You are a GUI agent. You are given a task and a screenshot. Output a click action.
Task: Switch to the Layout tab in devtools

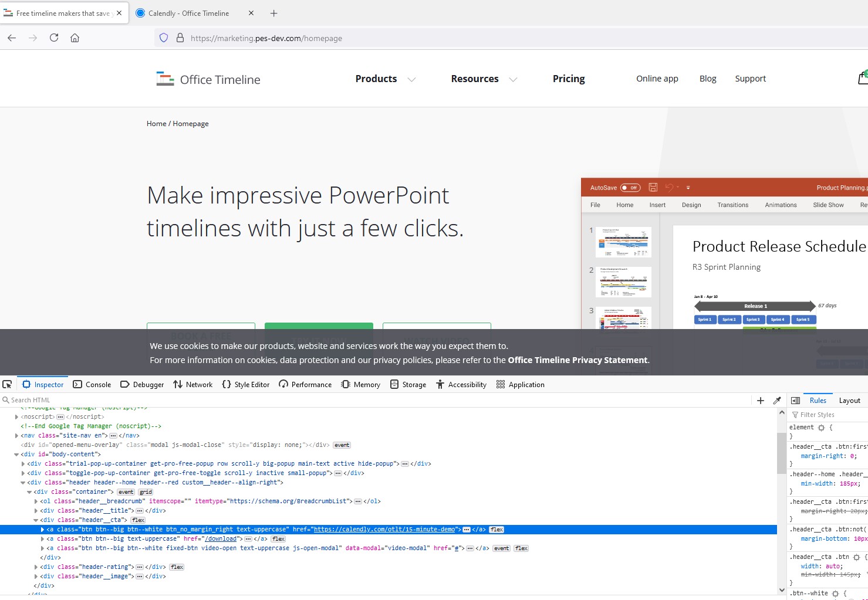[x=849, y=400]
